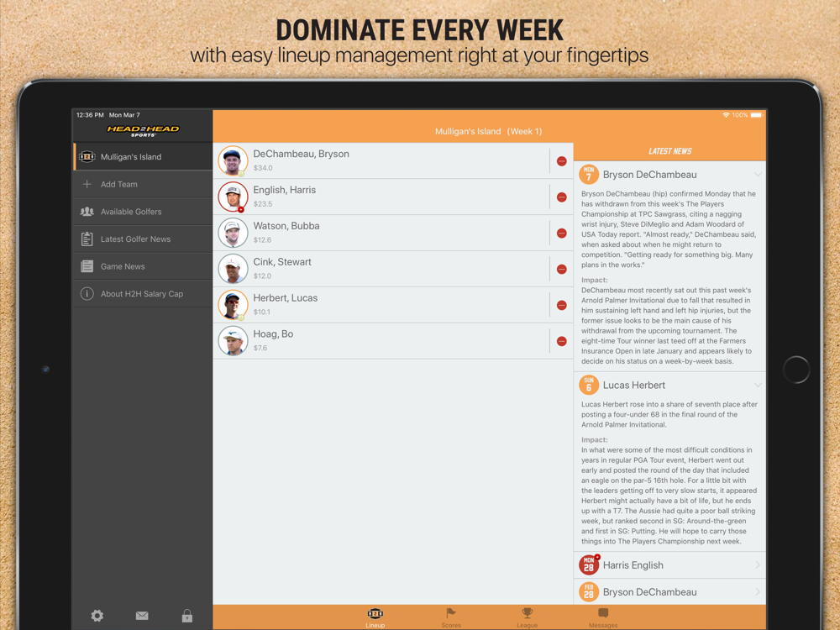Click the Add Team plus icon
The width and height of the screenshot is (840, 630).
[x=87, y=184]
